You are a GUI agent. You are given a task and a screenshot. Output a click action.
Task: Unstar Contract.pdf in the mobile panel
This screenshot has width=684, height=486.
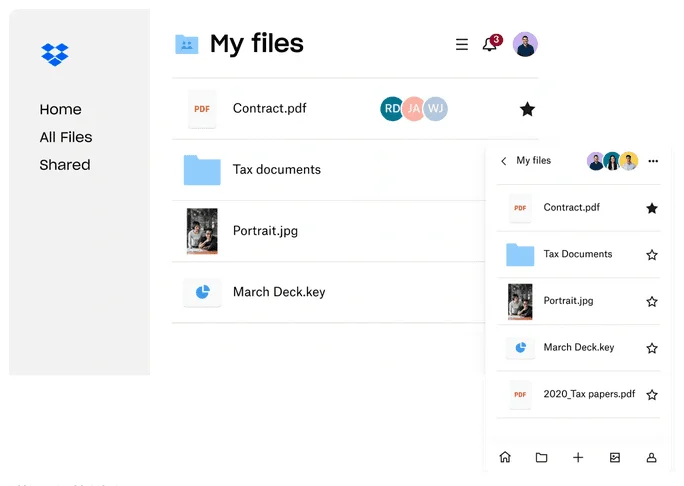(x=652, y=208)
